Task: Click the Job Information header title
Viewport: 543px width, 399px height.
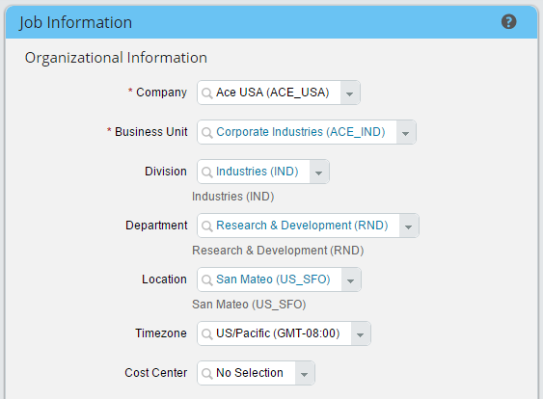Action: (75, 23)
